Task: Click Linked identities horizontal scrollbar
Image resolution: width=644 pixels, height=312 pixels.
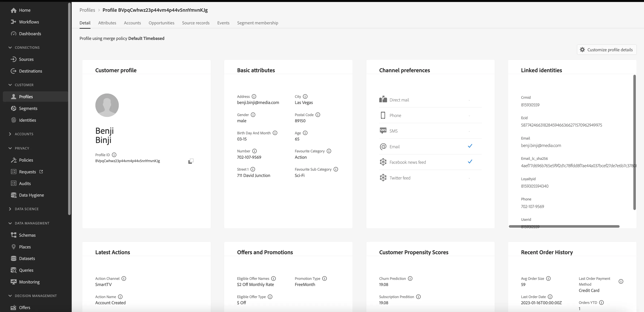Action: (x=564, y=226)
